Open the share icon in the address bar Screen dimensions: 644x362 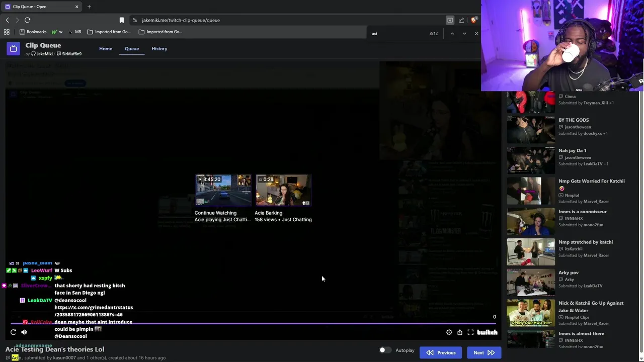[461, 20]
